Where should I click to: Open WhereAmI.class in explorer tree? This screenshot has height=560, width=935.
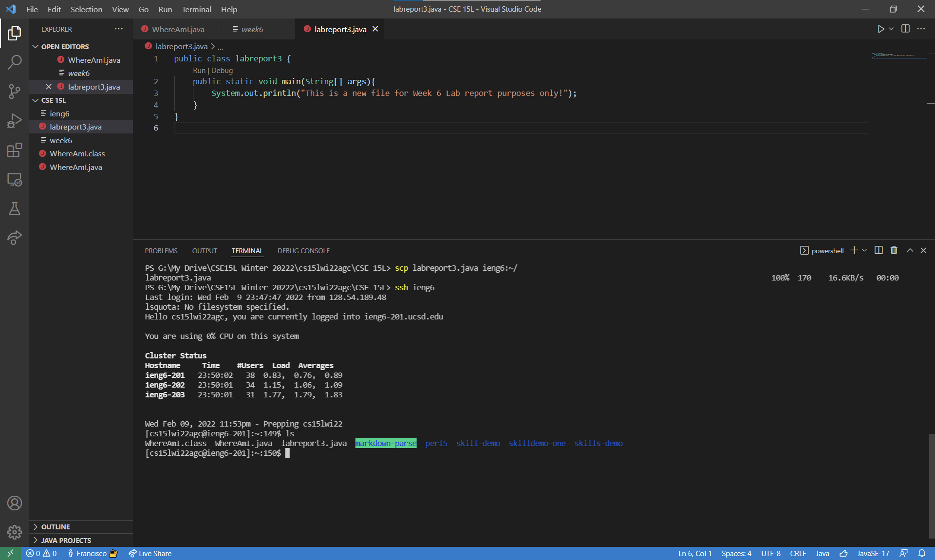pyautogui.click(x=81, y=154)
